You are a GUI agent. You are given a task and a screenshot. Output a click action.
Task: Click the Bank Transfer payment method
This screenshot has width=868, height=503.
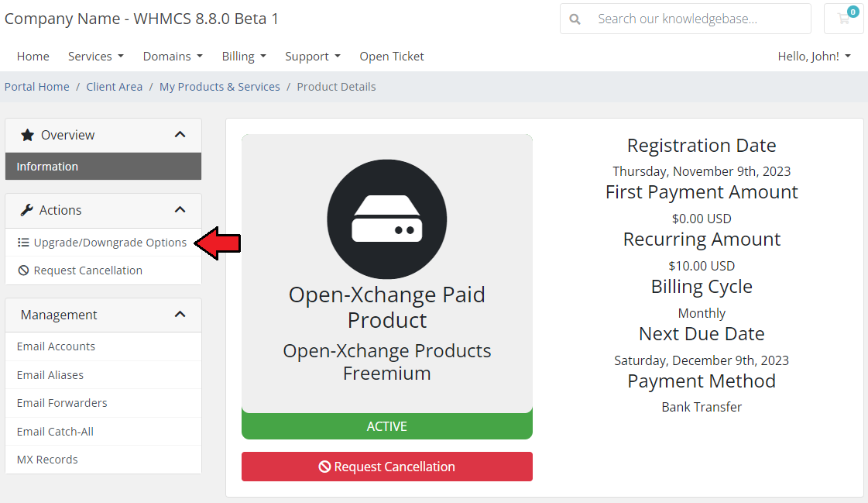pos(702,407)
